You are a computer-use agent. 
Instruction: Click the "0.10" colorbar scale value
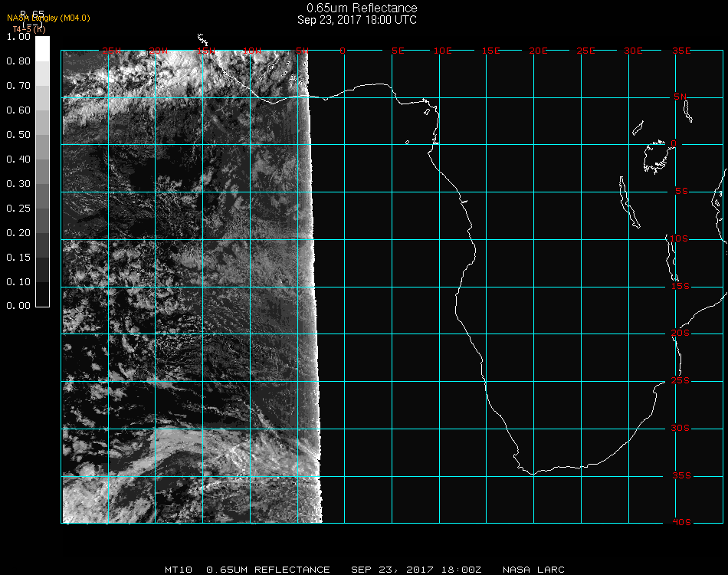click(x=18, y=282)
